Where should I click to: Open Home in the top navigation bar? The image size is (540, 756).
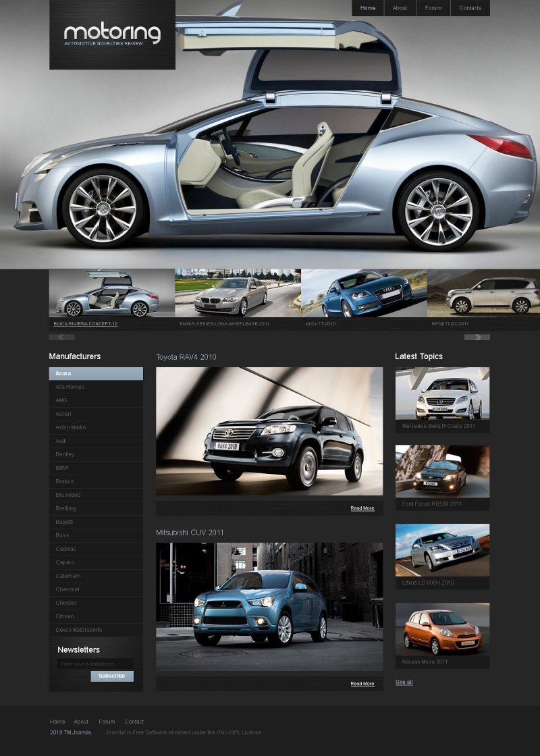click(367, 8)
